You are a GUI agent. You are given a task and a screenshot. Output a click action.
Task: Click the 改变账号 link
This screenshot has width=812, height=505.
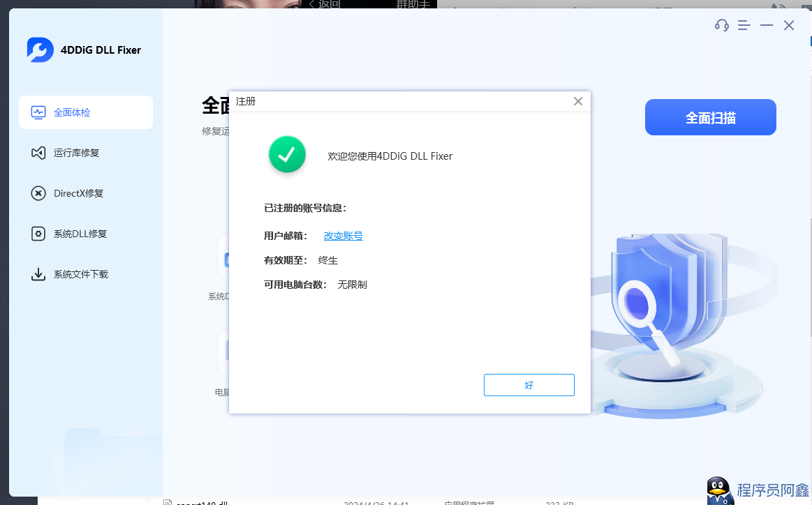tap(344, 236)
